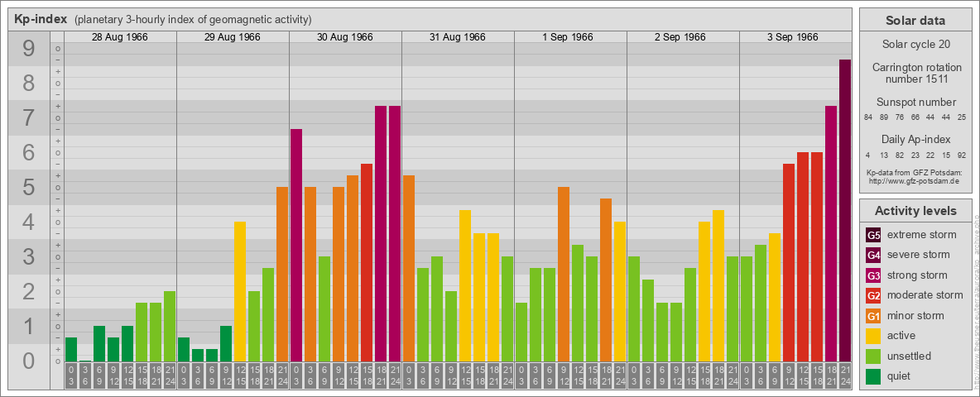980x397 pixels.
Task: Open the http://www.gfz-potsdam.de link
Action: [x=915, y=181]
